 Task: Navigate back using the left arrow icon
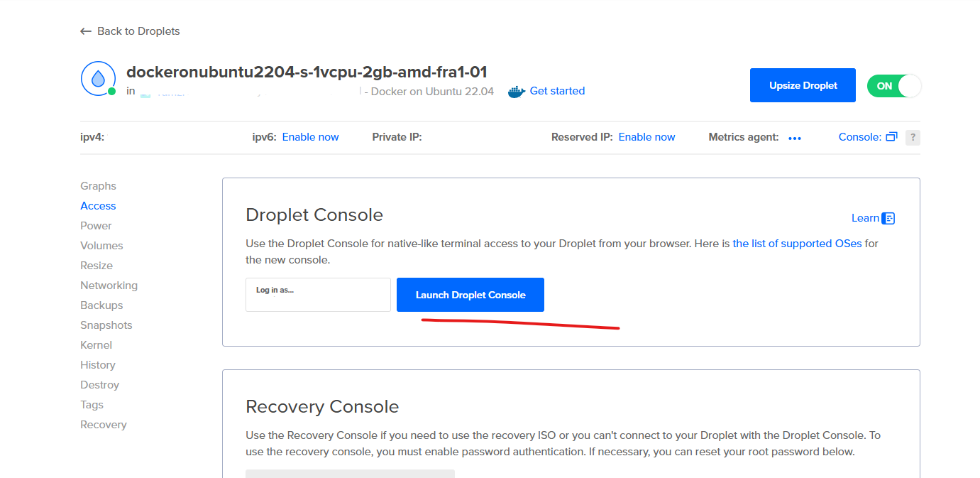[84, 31]
